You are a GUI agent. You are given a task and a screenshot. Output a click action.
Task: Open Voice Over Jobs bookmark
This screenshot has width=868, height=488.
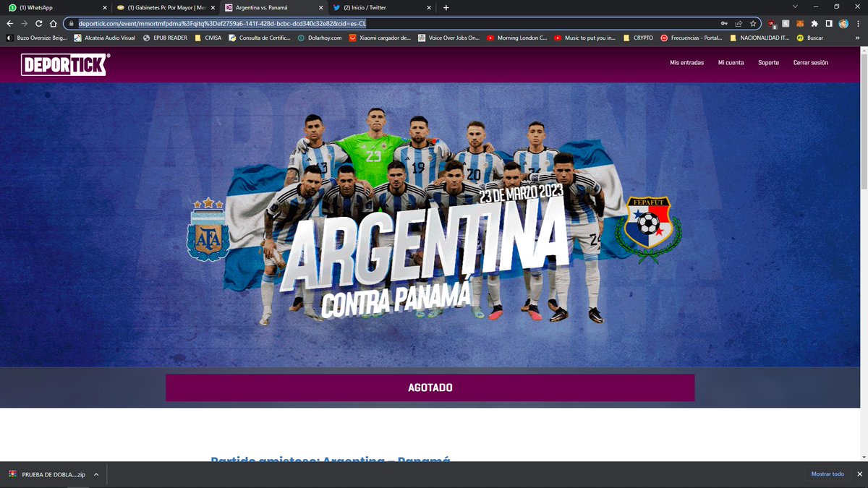(449, 38)
